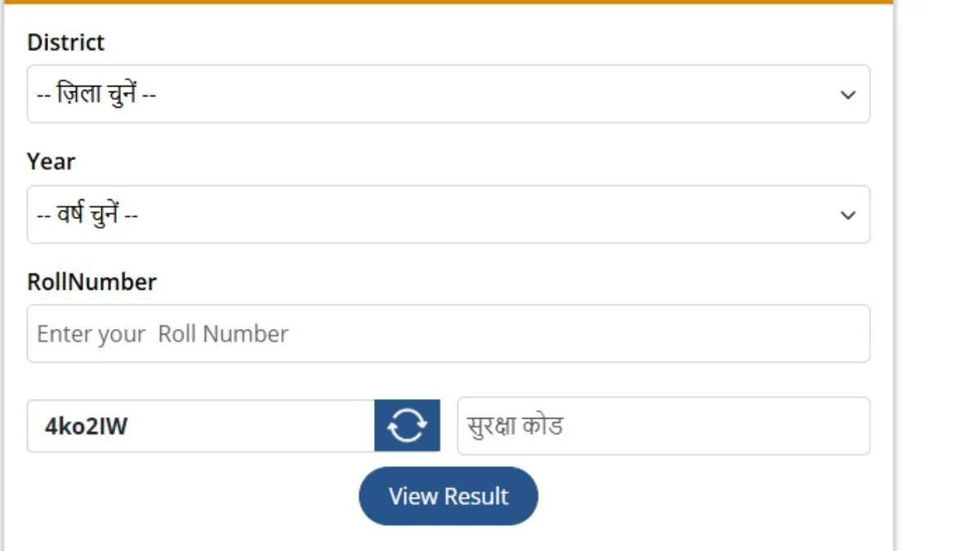Expand the Year dropdown chevron arrow

[x=848, y=216]
